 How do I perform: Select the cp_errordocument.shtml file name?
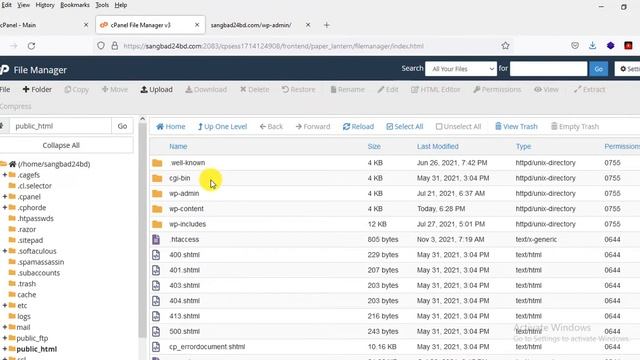tap(207, 347)
